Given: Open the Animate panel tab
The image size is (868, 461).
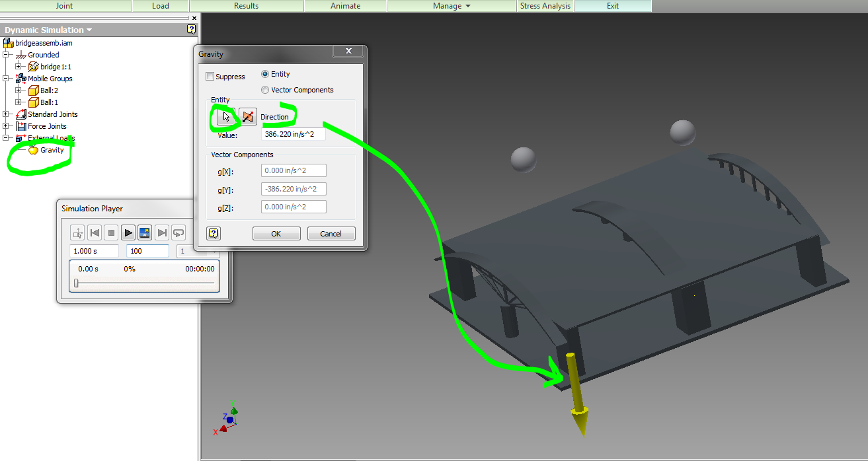Looking at the screenshot, I should 346,6.
